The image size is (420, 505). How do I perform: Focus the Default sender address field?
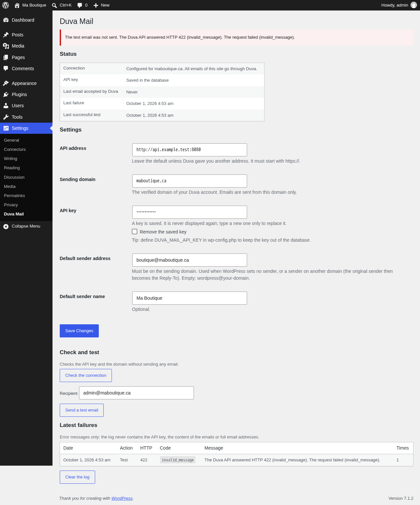click(190, 260)
